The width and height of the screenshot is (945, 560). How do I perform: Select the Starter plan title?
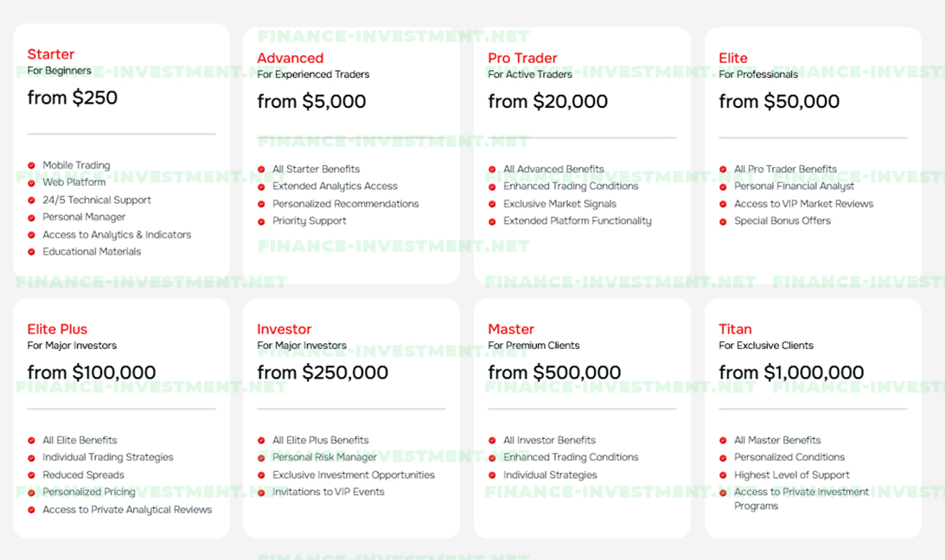tap(51, 54)
